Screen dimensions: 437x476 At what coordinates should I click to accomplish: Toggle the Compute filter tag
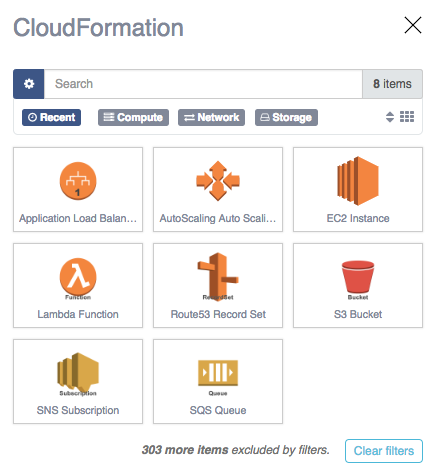133,117
